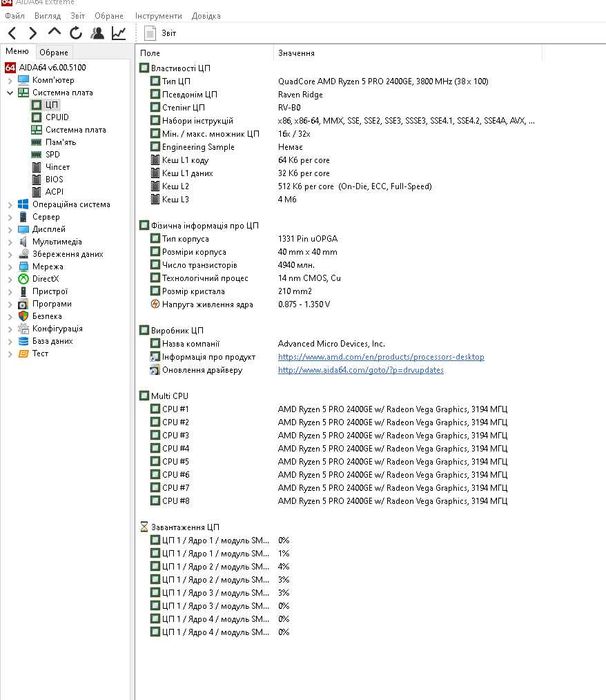The height and width of the screenshot is (700, 606).
Task: Open the user profile toolbar icon
Action: pos(97,33)
